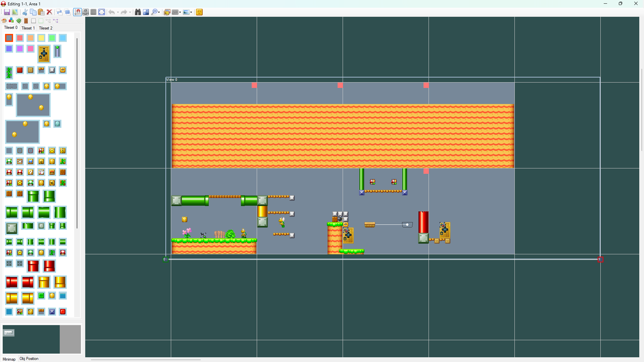
Task: Undo the last action
Action: pyautogui.click(x=112, y=12)
